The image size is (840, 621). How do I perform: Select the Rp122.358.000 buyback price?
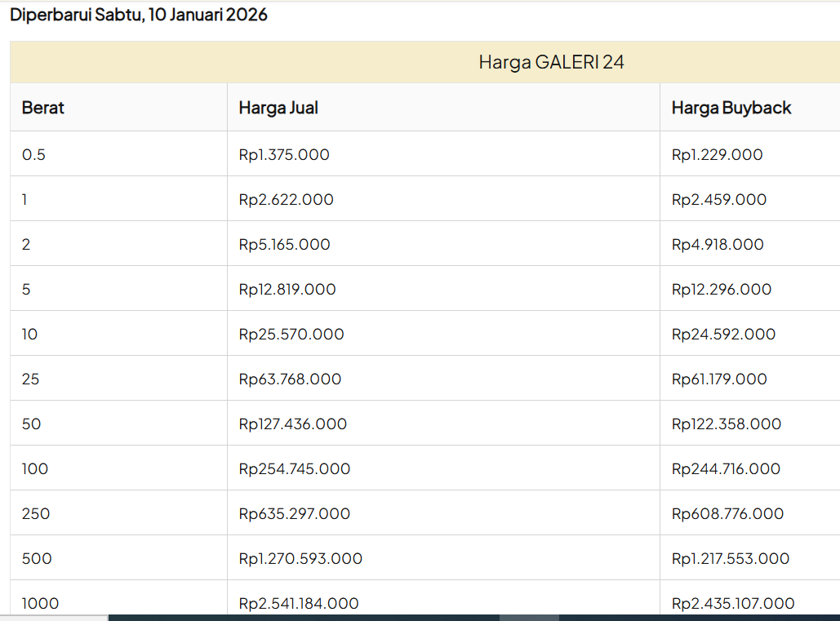pos(726,424)
